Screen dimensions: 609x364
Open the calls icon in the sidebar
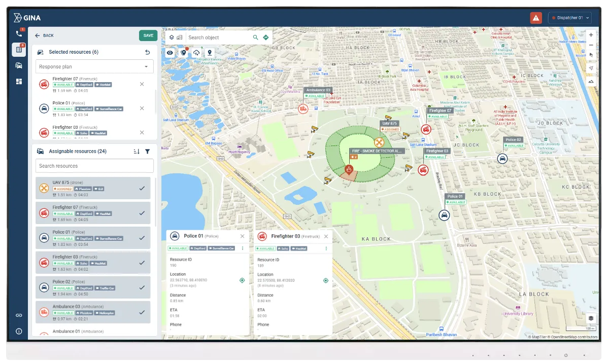pyautogui.click(x=19, y=33)
